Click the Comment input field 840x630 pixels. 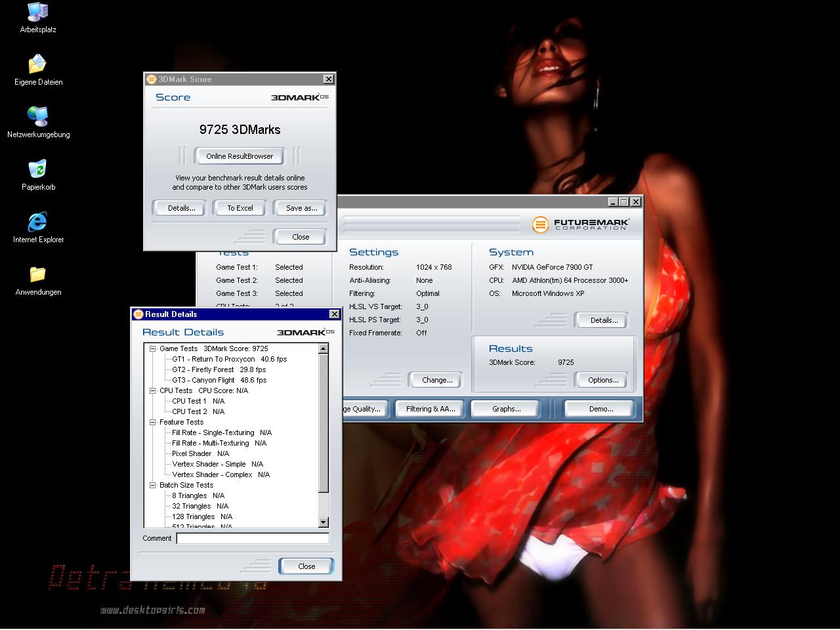click(x=253, y=539)
